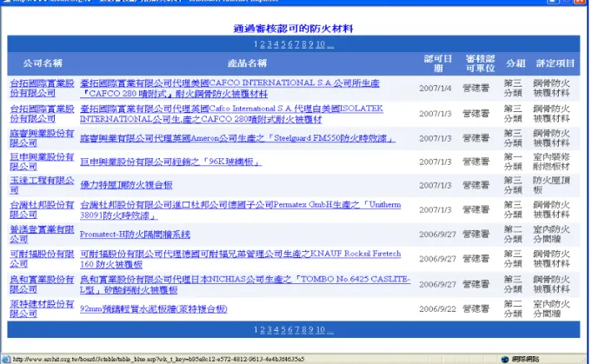Click the internet zone globe icon in status bar

[505, 359]
